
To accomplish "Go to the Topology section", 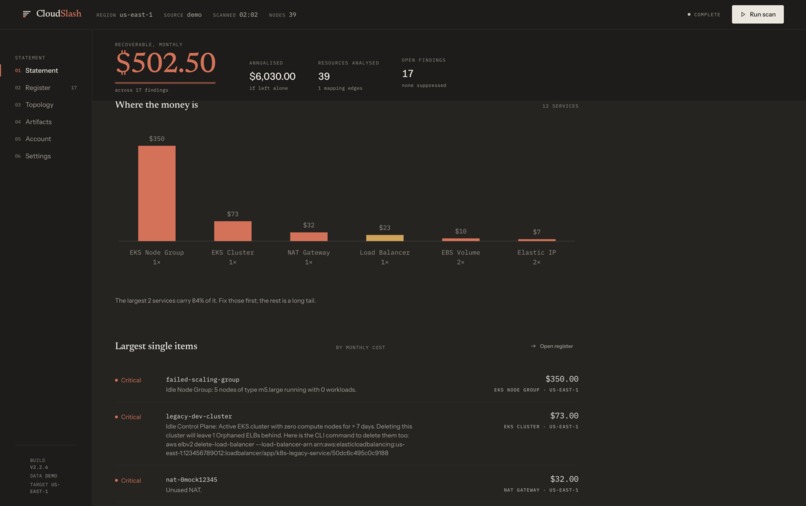I will point(39,104).
